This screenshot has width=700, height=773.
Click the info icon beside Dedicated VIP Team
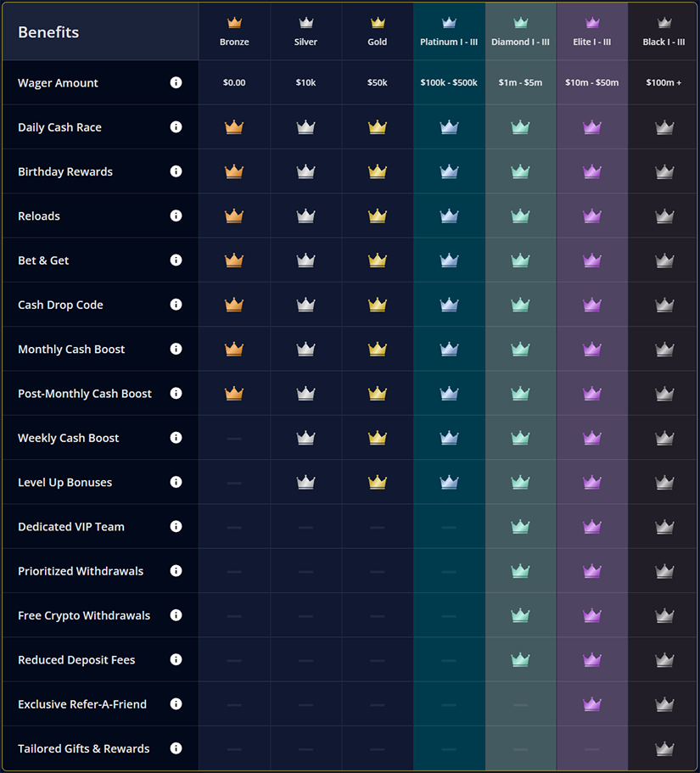click(x=176, y=526)
